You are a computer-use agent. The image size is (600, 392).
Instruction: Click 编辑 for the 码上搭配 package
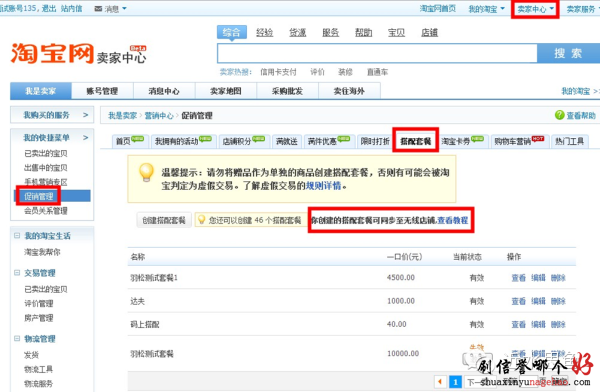tap(538, 325)
